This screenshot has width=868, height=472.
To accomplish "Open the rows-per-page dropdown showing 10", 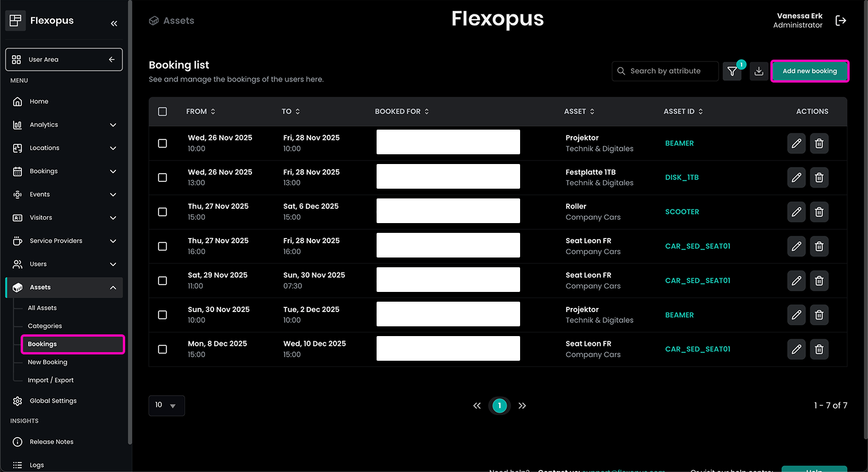I will pos(166,405).
